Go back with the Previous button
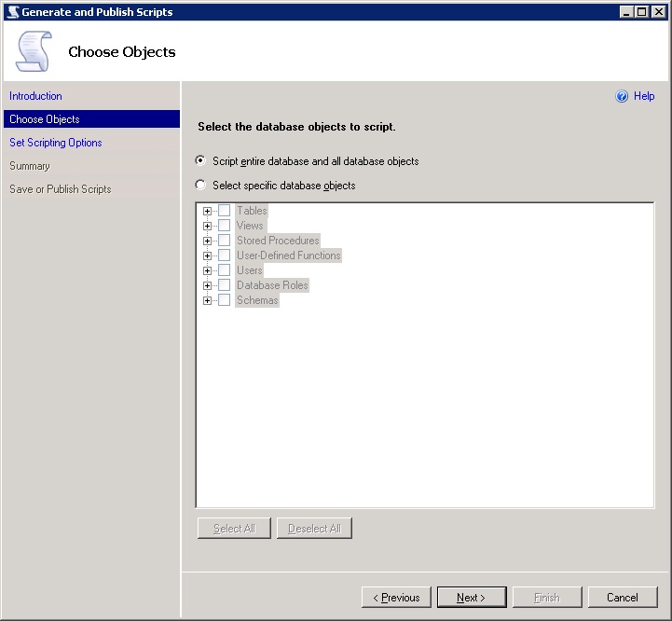The width and height of the screenshot is (672, 621). tap(396, 598)
